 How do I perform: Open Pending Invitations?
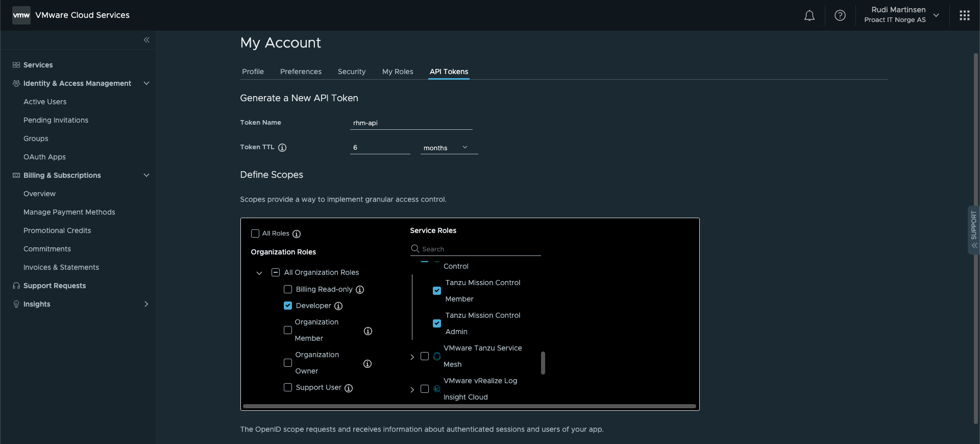[56, 120]
